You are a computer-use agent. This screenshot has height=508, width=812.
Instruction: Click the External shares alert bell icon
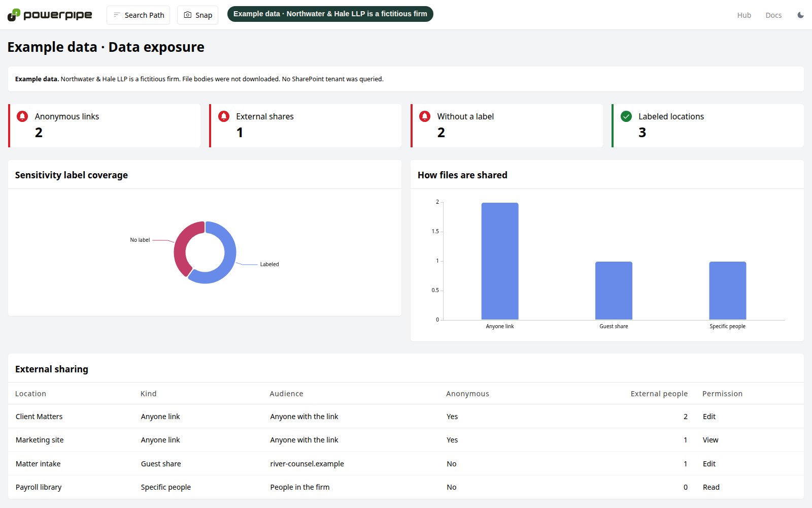[x=224, y=116]
